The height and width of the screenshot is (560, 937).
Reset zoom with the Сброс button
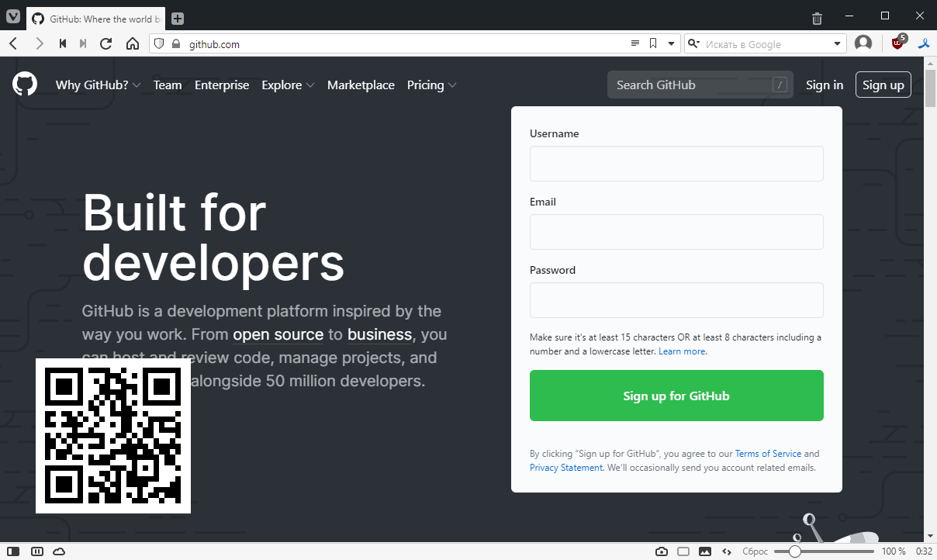(x=755, y=551)
